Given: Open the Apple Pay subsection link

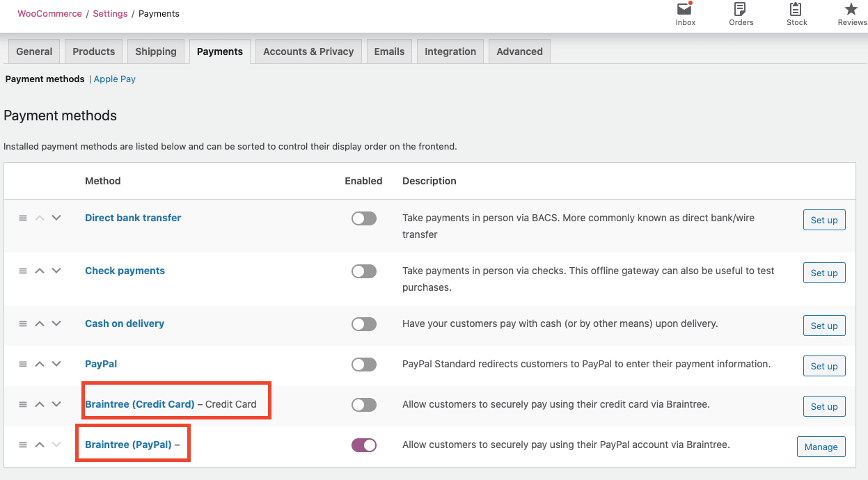Looking at the screenshot, I should [115, 79].
